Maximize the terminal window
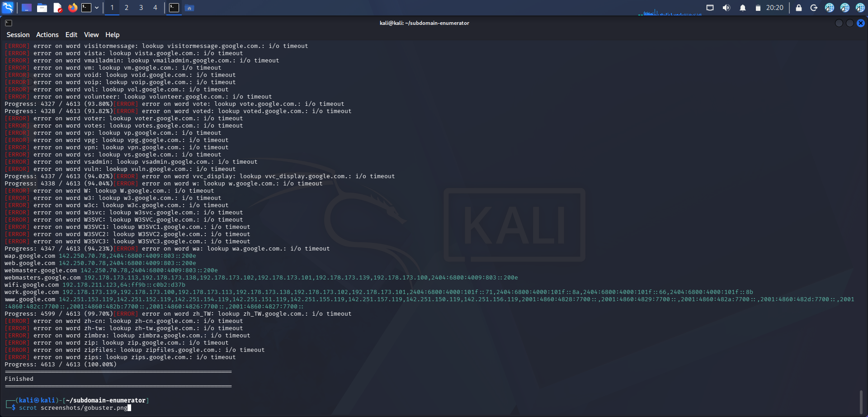Screen dimensions: 868x417 tap(850, 23)
